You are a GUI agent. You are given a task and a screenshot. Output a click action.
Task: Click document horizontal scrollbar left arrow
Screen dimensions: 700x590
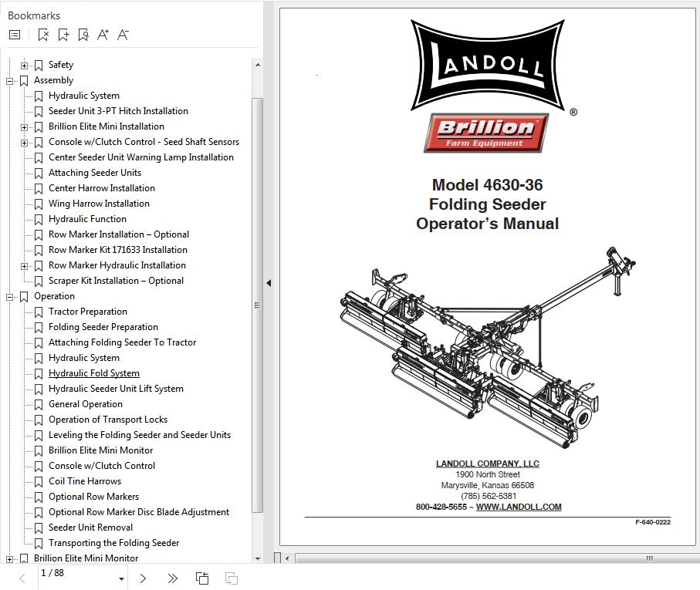point(287,558)
